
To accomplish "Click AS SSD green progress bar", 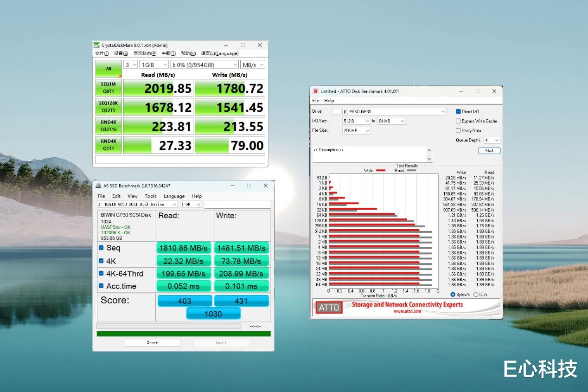I will pyautogui.click(x=184, y=334).
